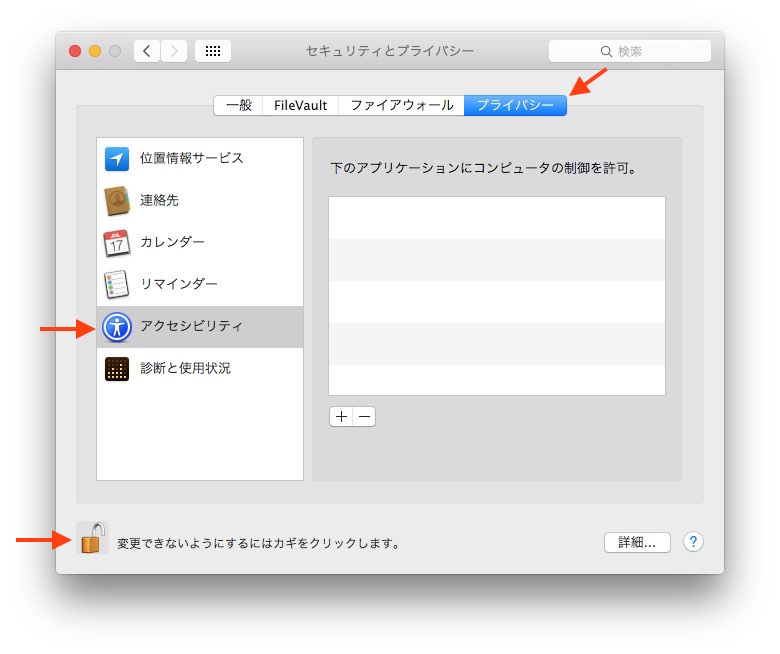Click the Location Services arrow icon
The height and width of the screenshot is (654, 780).
tap(117, 159)
